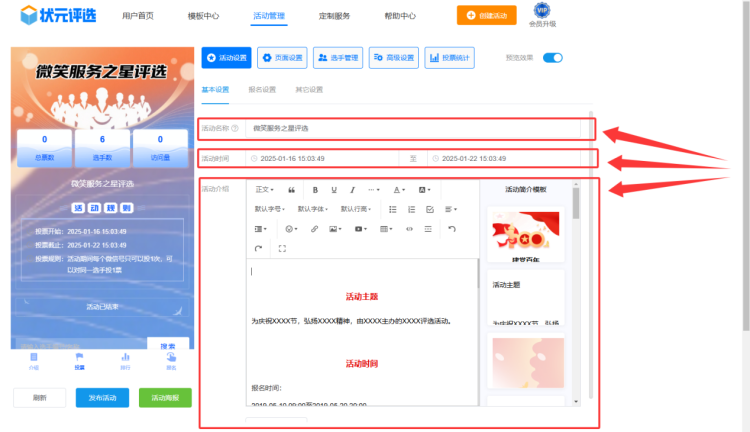This screenshot has width=750, height=432.
Task: Enter fullscreen editor mode
Action: [x=282, y=248]
